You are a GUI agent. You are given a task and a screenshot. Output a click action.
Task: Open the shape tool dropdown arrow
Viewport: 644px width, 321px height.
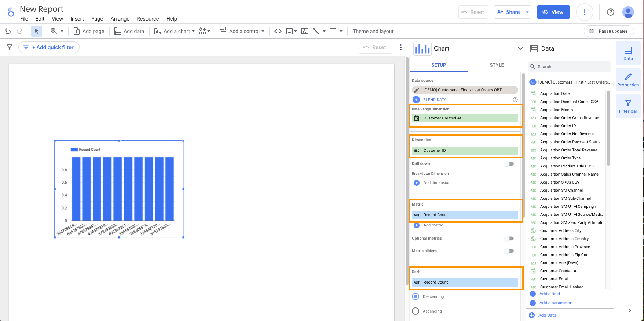[x=341, y=31]
